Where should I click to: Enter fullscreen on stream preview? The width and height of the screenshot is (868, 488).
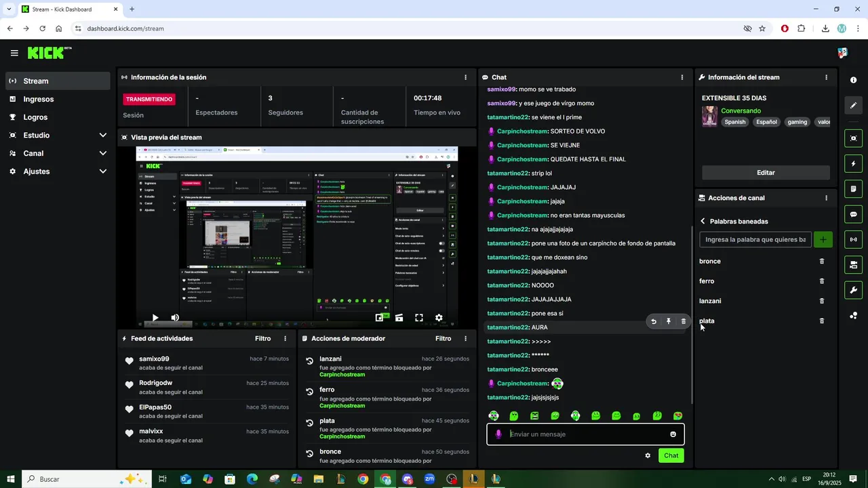click(x=419, y=317)
